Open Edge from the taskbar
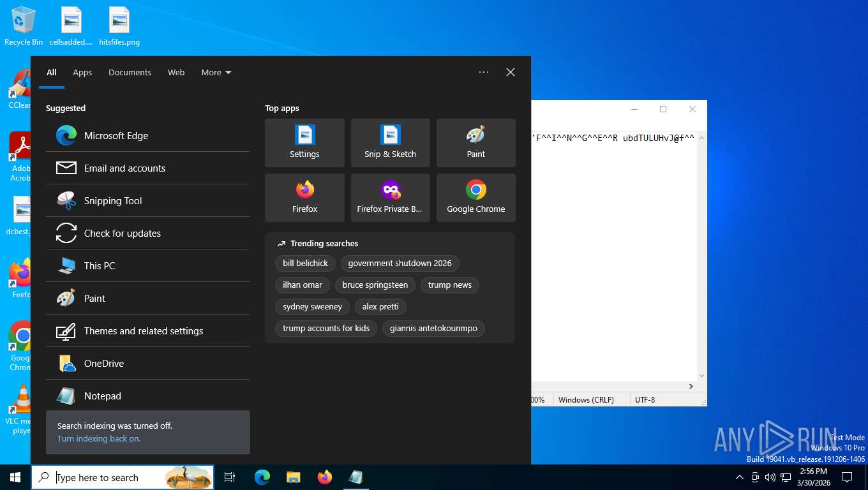This screenshot has width=868, height=490. coord(262,477)
